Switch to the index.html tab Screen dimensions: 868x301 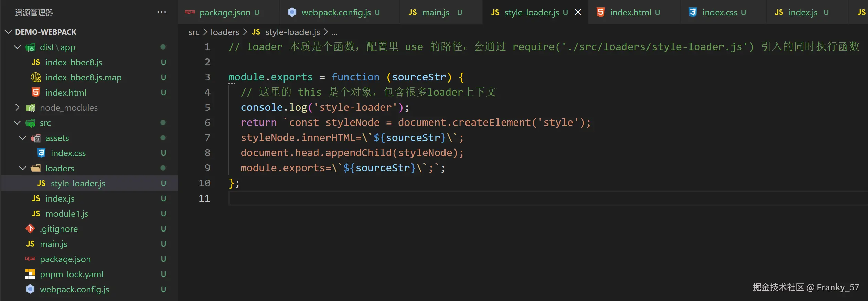(x=634, y=12)
